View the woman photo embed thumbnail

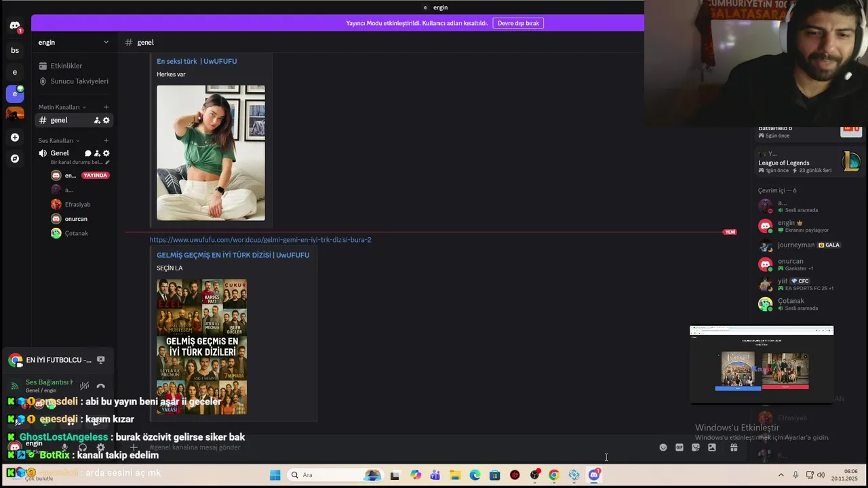coord(211,152)
